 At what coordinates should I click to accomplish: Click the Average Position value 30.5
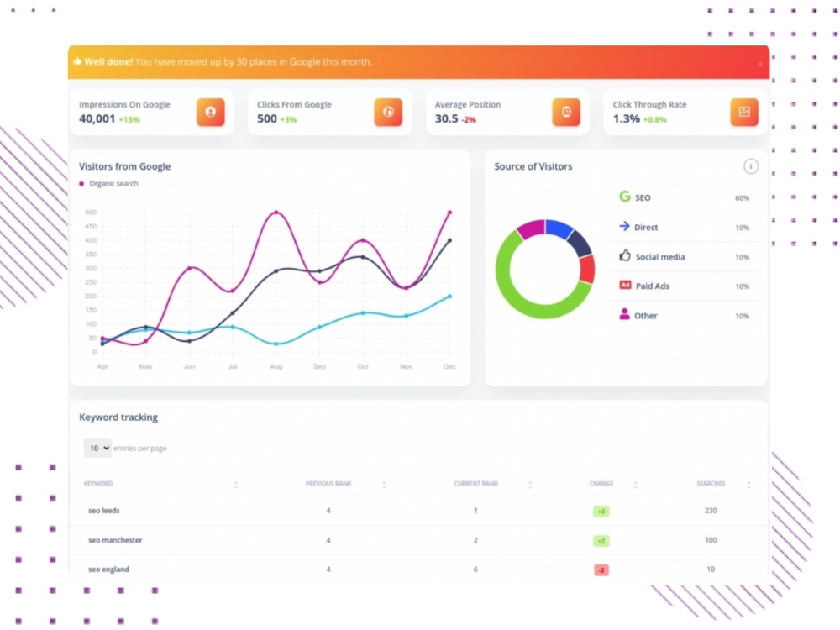pyautogui.click(x=446, y=118)
